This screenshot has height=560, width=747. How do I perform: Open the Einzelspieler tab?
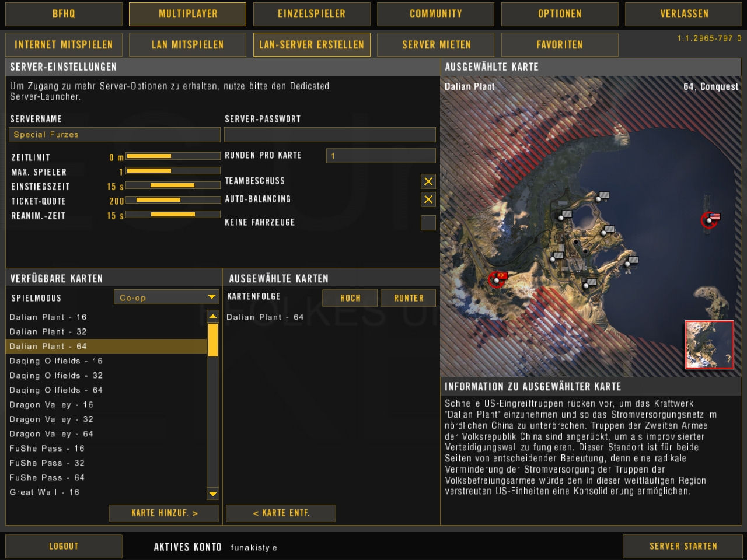pyautogui.click(x=312, y=14)
